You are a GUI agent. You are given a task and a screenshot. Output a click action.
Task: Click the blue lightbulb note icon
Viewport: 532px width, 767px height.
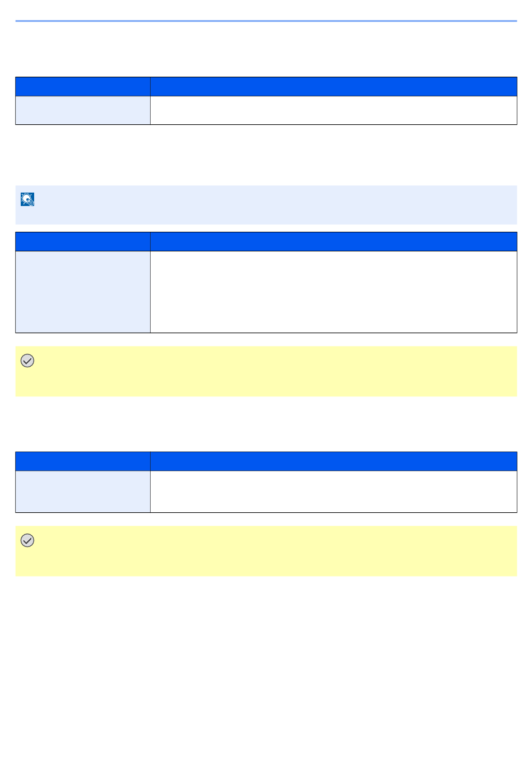pyautogui.click(x=27, y=199)
